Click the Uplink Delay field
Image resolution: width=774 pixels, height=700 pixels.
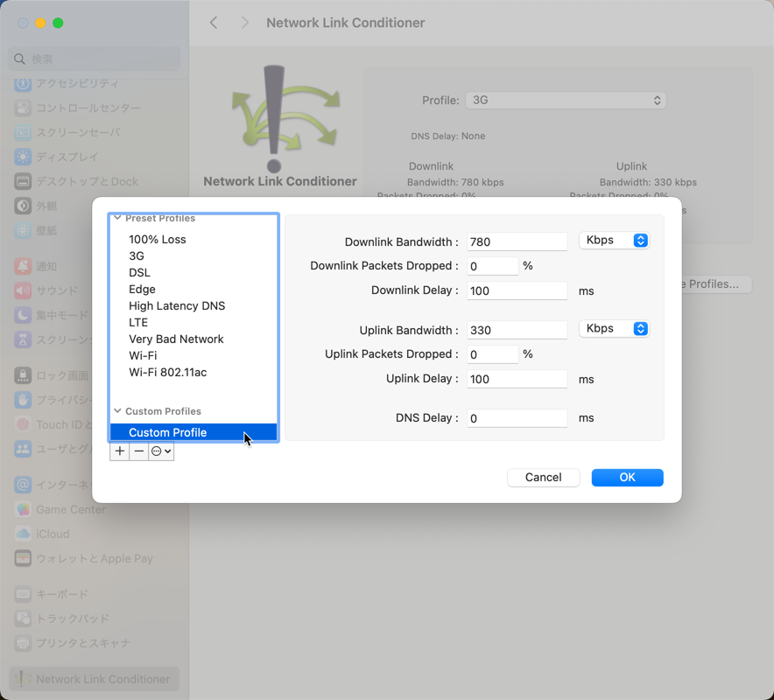(x=517, y=379)
